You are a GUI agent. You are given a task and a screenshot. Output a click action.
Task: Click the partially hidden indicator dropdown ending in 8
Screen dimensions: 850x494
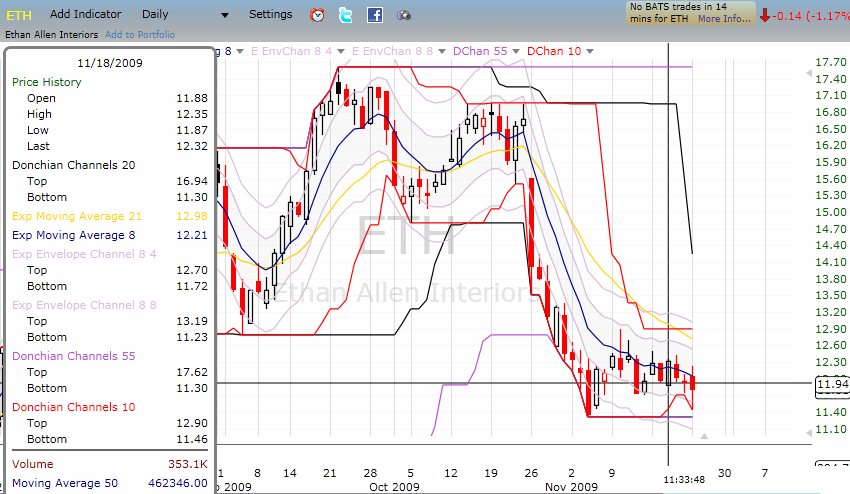coord(239,52)
